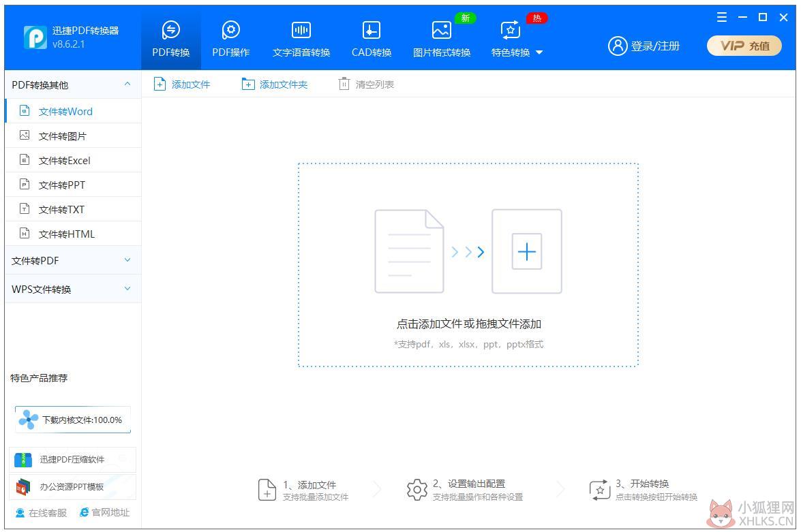Screen dimensions: 801x532
Task: Click the 添加文件夹 toolbar label
Action: tap(284, 84)
